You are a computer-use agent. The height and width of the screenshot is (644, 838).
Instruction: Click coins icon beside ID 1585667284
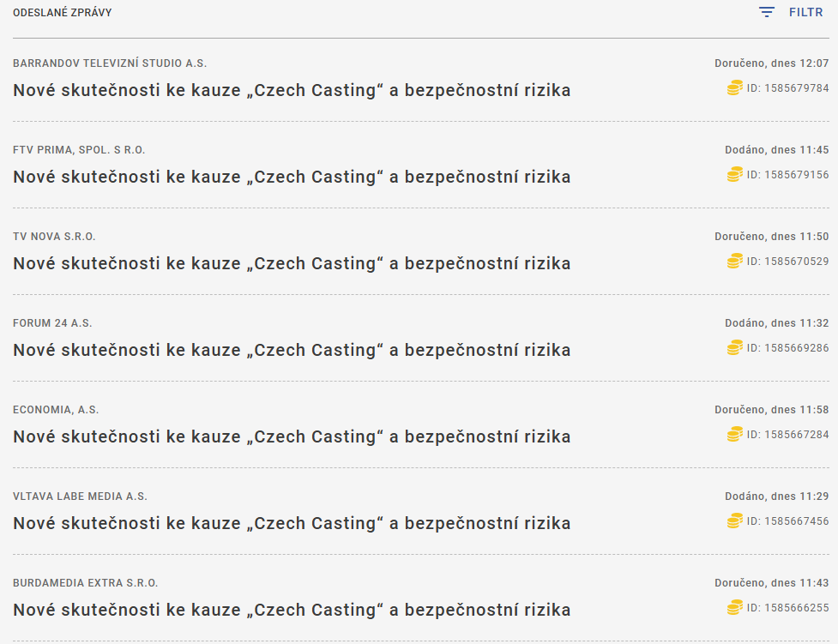pos(734,434)
